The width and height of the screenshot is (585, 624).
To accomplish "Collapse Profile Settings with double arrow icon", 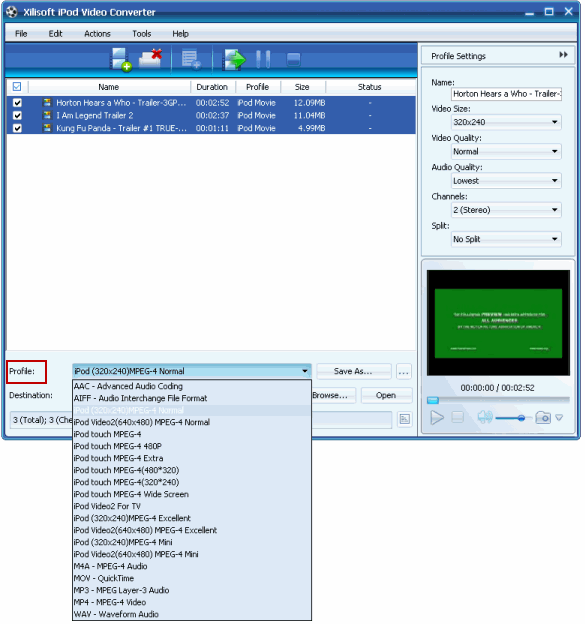I will pyautogui.click(x=564, y=55).
